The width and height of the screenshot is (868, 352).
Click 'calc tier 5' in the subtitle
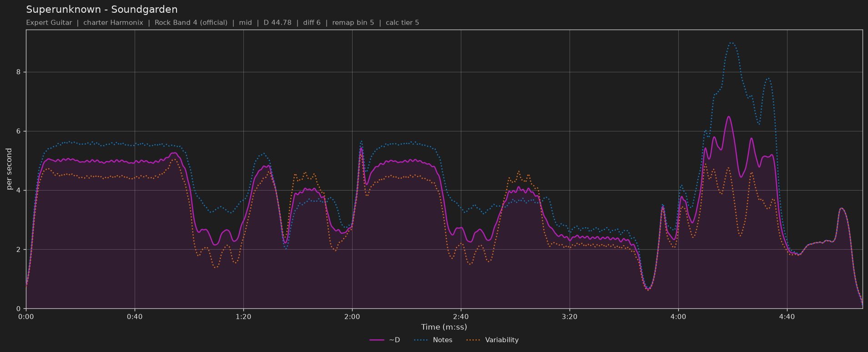[403, 23]
